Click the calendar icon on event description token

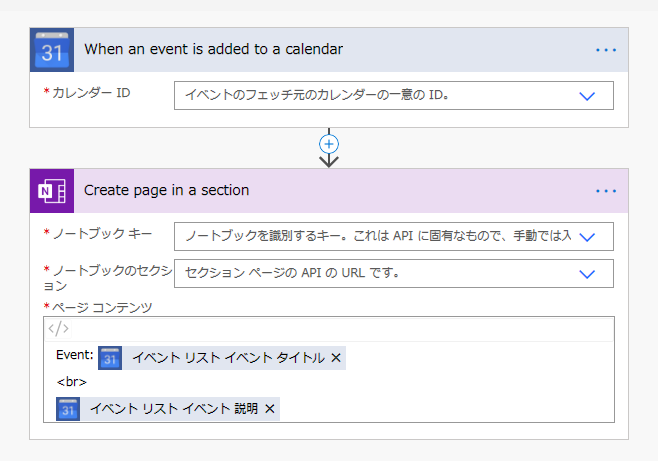click(x=68, y=409)
